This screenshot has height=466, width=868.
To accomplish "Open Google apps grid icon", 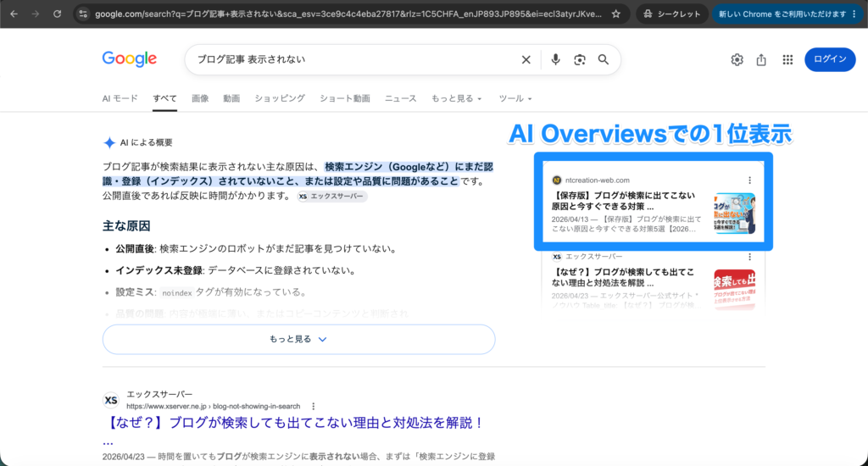I will tap(787, 60).
